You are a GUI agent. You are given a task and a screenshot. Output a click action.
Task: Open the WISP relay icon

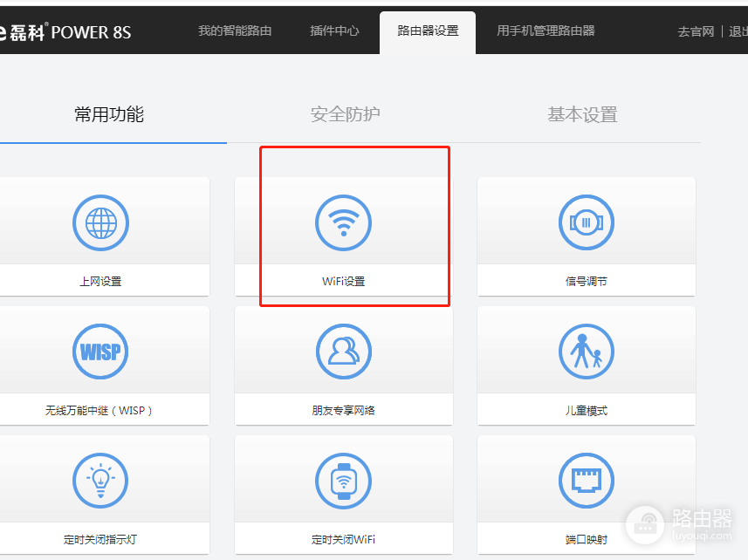coord(100,352)
